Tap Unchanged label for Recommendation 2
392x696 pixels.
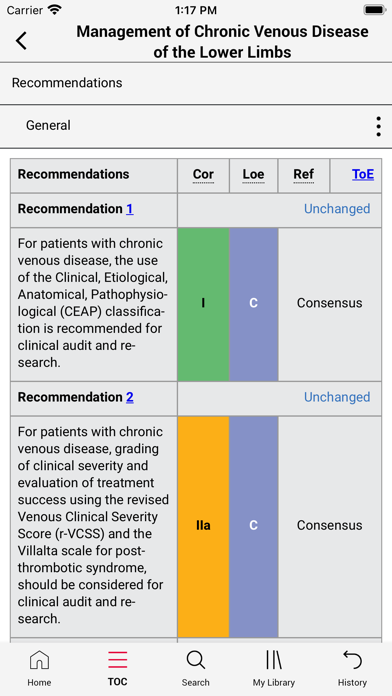point(337,397)
